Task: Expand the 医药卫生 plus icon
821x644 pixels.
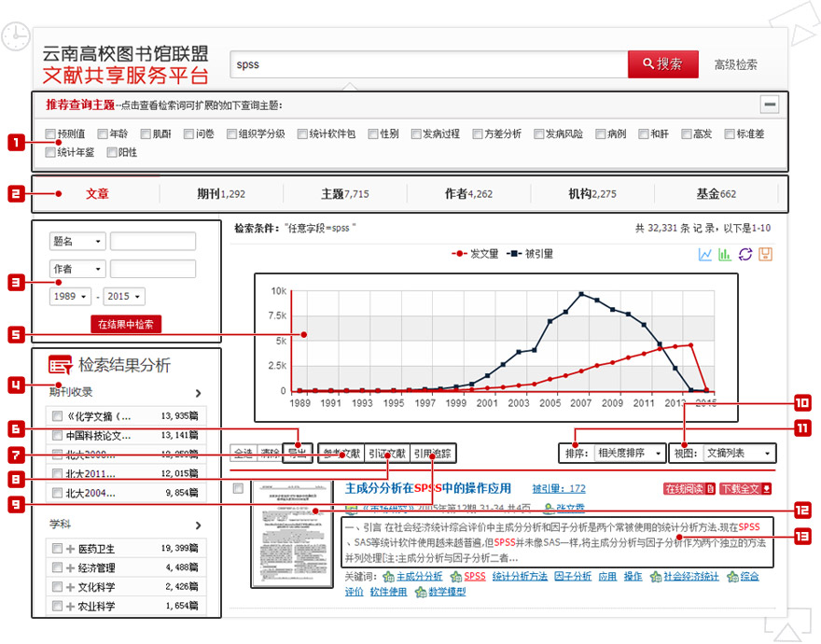Action: pos(70,548)
